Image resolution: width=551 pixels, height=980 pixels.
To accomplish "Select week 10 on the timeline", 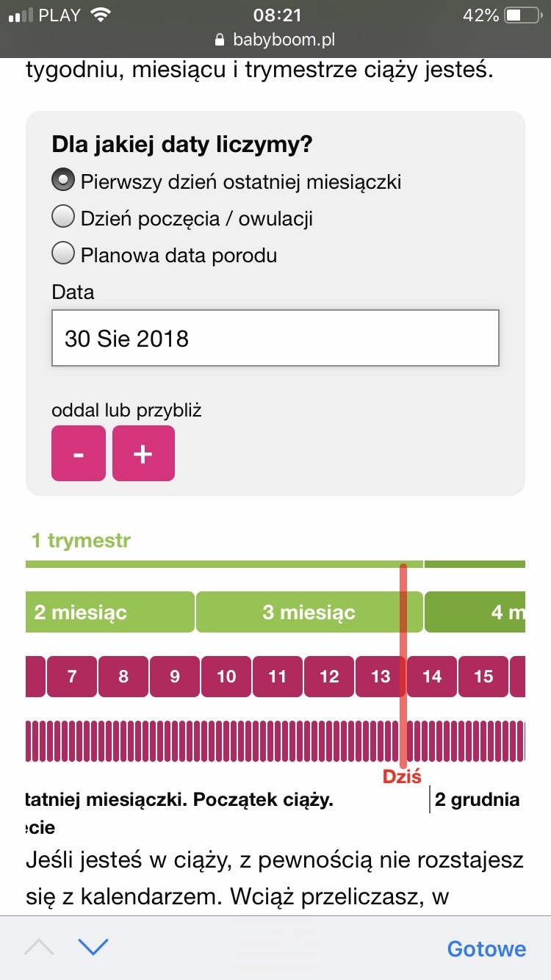I will tap(226, 677).
